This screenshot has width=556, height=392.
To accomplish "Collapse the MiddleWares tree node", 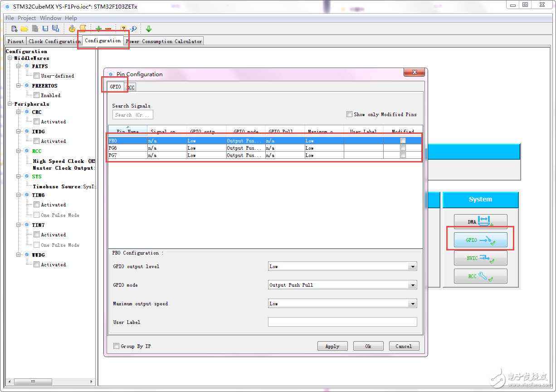I will [10, 58].
